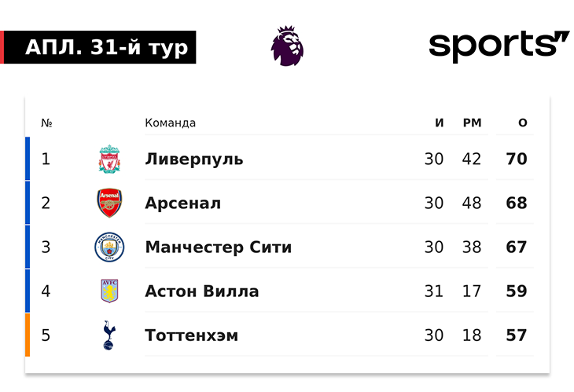Click the Manchester City club crest
574x392 pixels.
(109, 247)
